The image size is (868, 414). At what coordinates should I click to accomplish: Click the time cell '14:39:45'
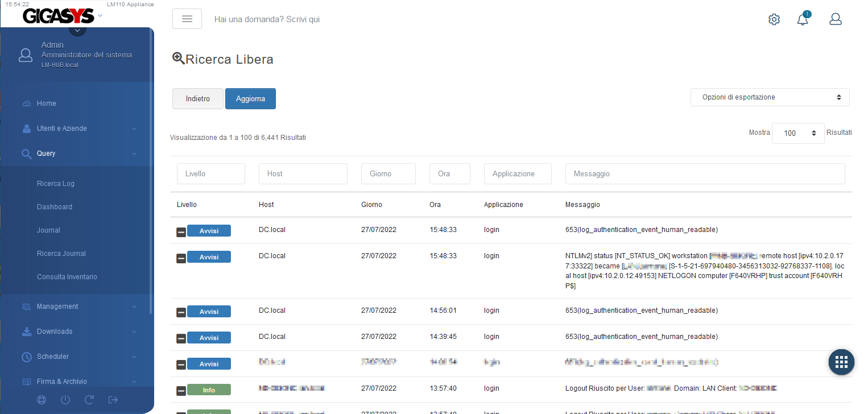coord(443,337)
